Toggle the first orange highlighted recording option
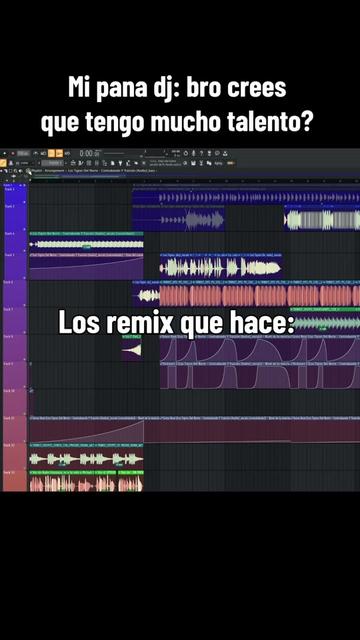Screen dimensions: 360x640 click(51, 153)
